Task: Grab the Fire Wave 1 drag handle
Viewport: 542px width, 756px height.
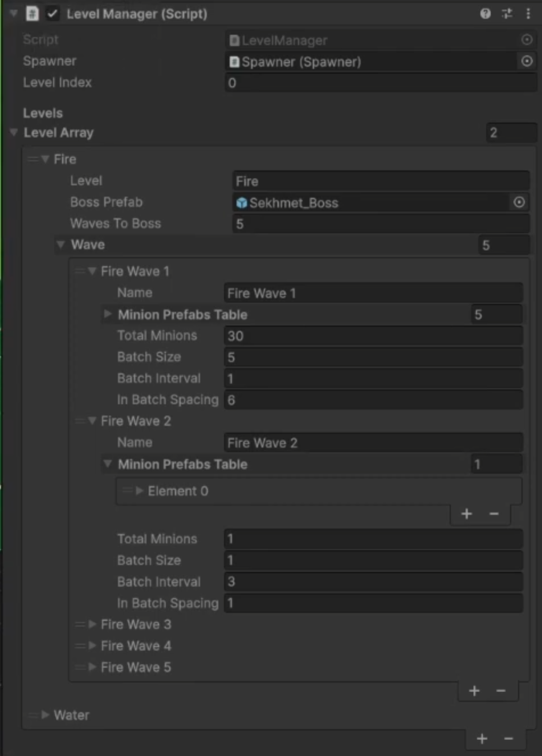Action: [80, 271]
